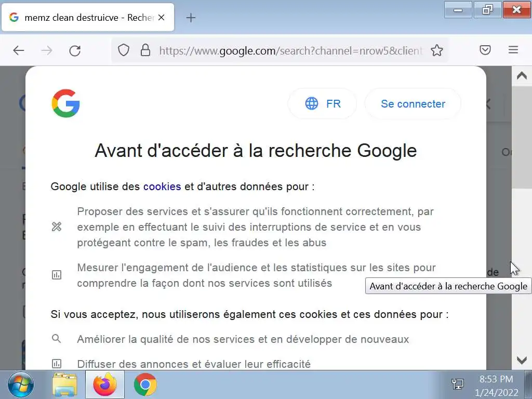View site security via padlock icon
Screen dimensions: 532x399
[x=145, y=50]
